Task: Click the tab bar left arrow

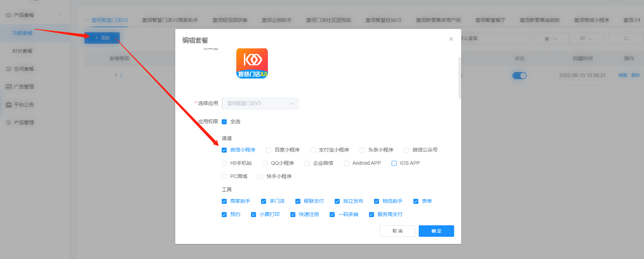Action: (86, 20)
